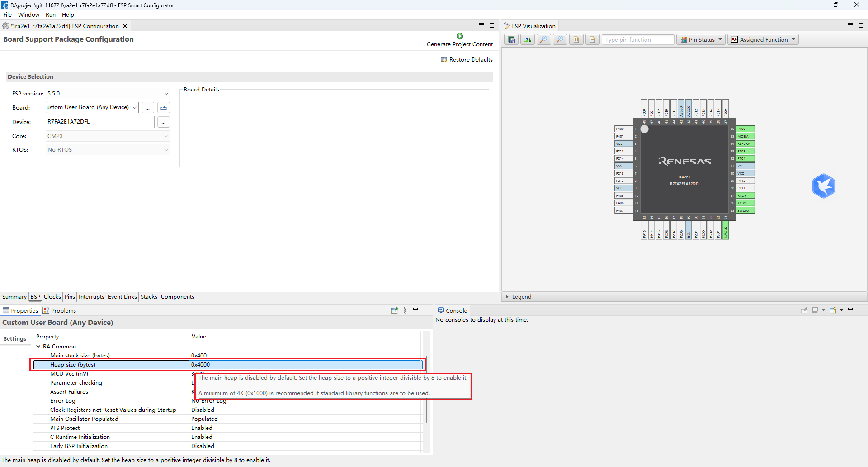
Task: Switch to the Interrupts tab
Action: click(91, 297)
